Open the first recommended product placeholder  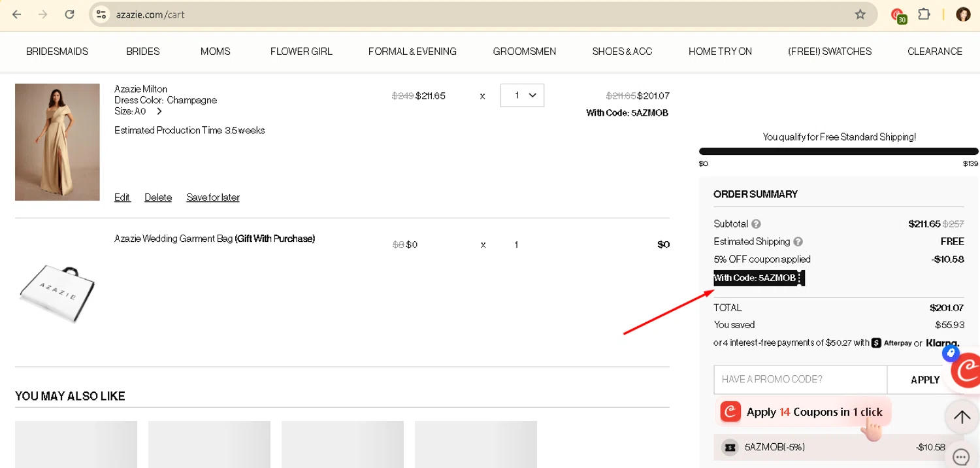[76, 444]
